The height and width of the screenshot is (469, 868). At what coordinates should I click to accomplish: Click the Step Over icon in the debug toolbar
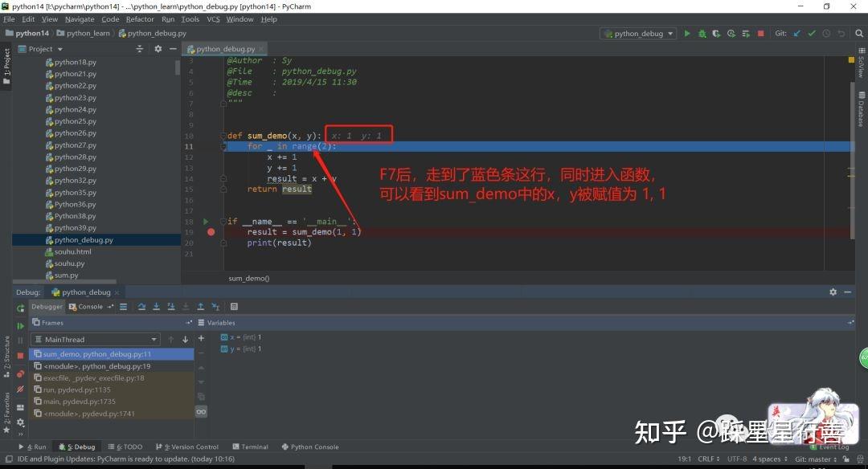pyautogui.click(x=142, y=306)
